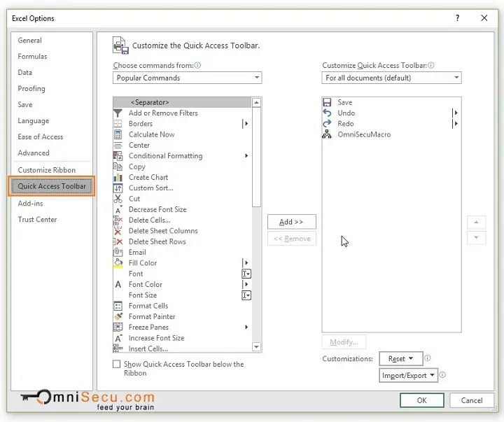Click info icon next to Choose commands from
The width and height of the screenshot is (504, 422).
(x=197, y=65)
